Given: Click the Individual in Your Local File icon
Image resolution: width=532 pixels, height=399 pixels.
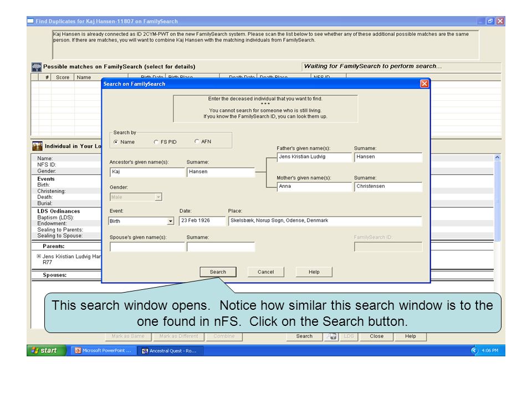Looking at the screenshot, I should pos(37,146).
